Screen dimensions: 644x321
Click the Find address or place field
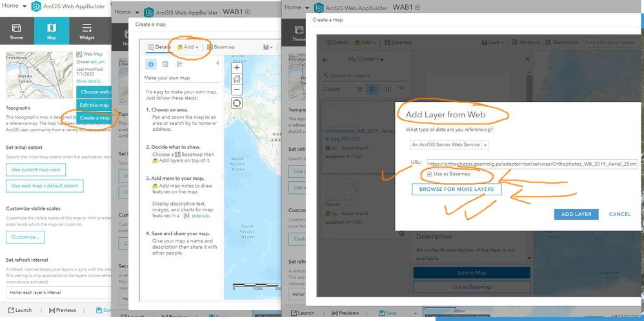tap(611, 43)
